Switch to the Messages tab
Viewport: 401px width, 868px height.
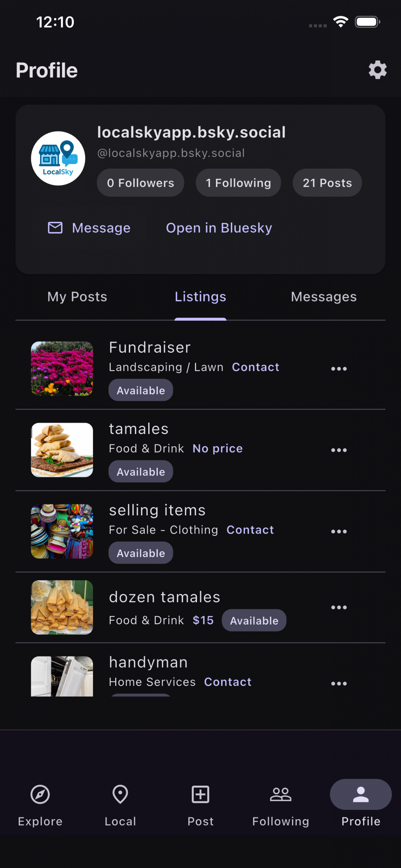coord(324,297)
